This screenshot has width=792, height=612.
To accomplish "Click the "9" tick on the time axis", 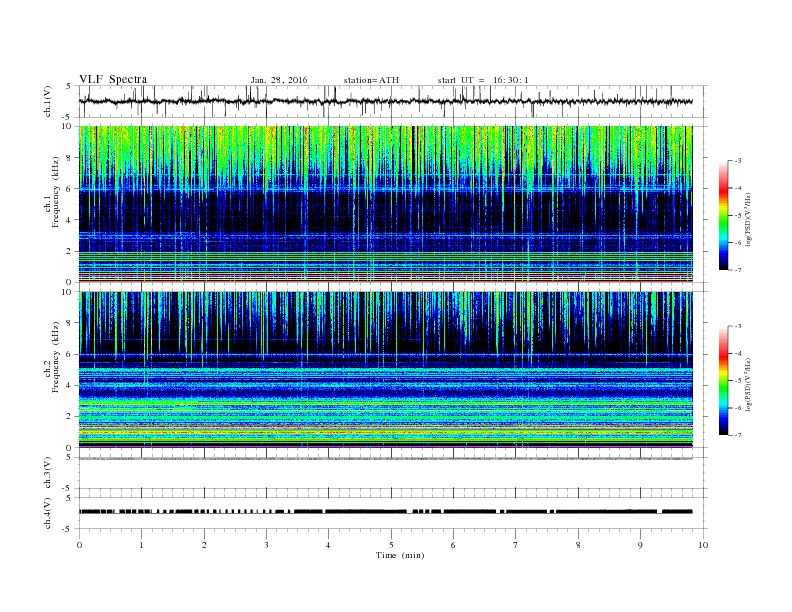I will point(640,545).
